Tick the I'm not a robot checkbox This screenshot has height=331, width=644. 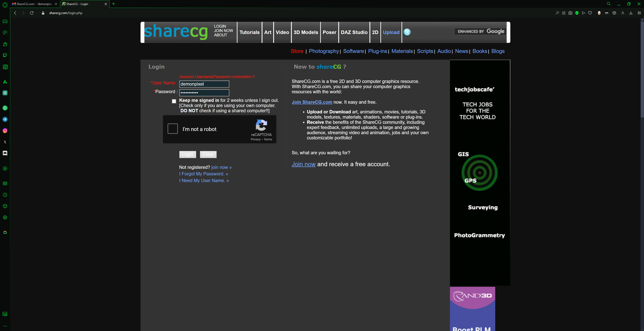coord(173,128)
